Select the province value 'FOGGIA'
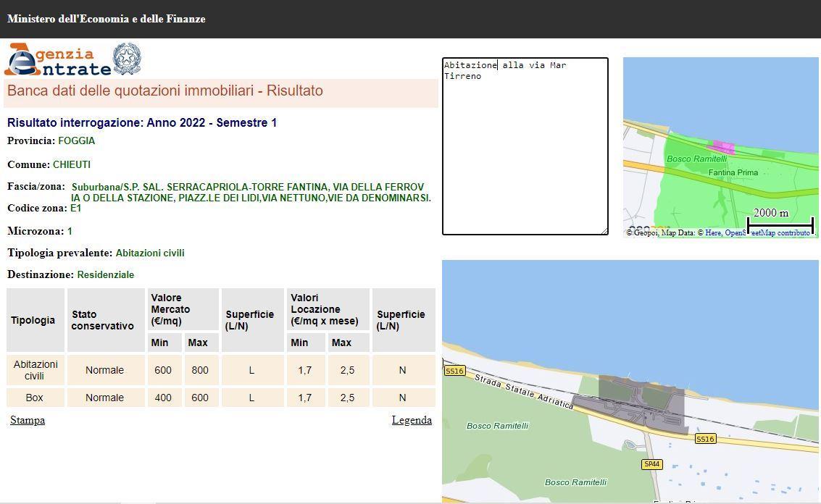The height and width of the screenshot is (504, 821). [76, 140]
